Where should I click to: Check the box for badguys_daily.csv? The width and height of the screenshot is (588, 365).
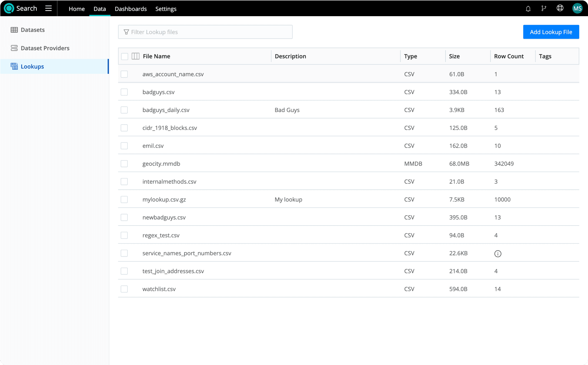click(124, 110)
